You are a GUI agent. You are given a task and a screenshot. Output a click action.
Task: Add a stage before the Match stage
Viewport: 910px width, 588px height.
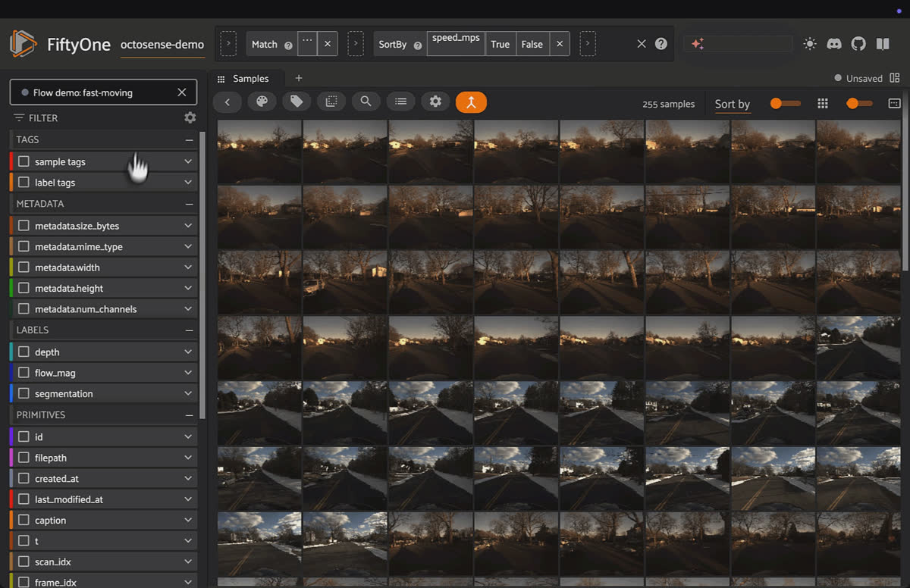[228, 44]
